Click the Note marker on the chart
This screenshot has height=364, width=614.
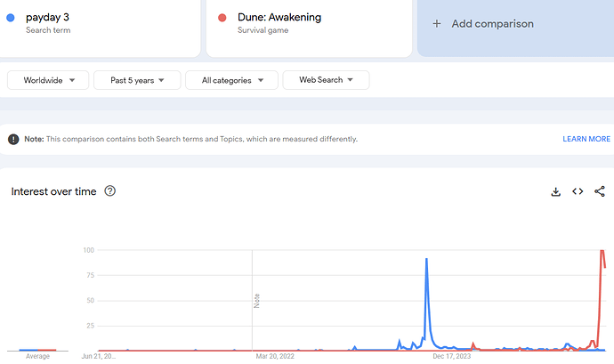tap(256, 301)
